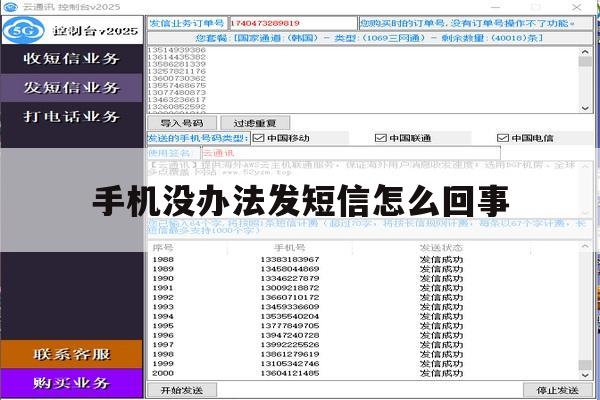Click the app icon in title bar
This screenshot has width=600, height=400.
coord(10,7)
